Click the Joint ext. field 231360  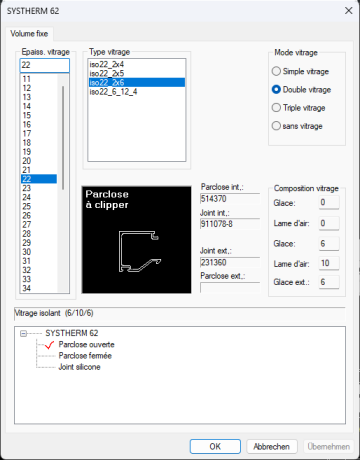click(x=230, y=262)
